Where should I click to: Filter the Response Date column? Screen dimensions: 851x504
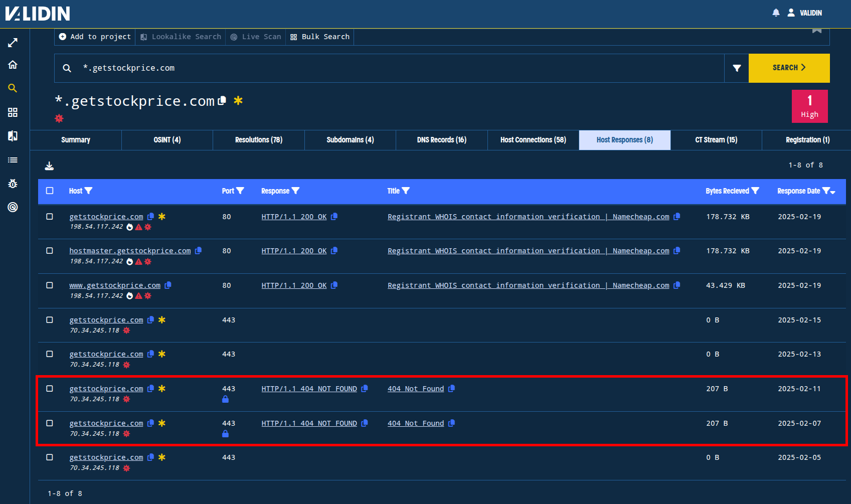[826, 191]
